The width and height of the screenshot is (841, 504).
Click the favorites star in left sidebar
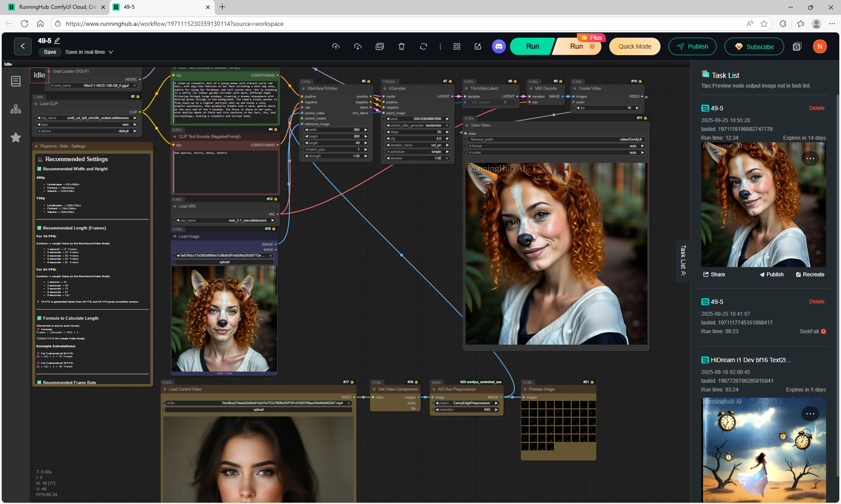pos(16,137)
